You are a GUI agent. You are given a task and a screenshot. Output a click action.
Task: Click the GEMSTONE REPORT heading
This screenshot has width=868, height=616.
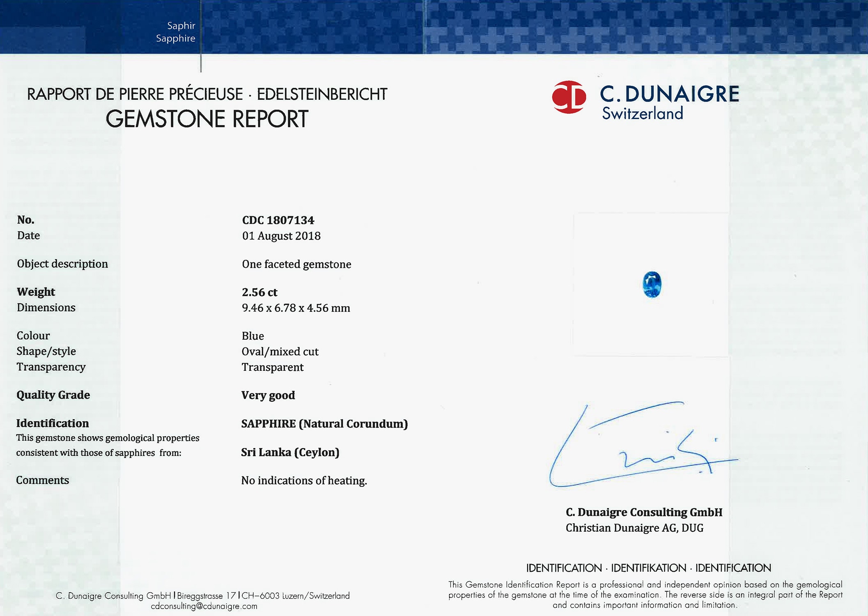tap(207, 119)
